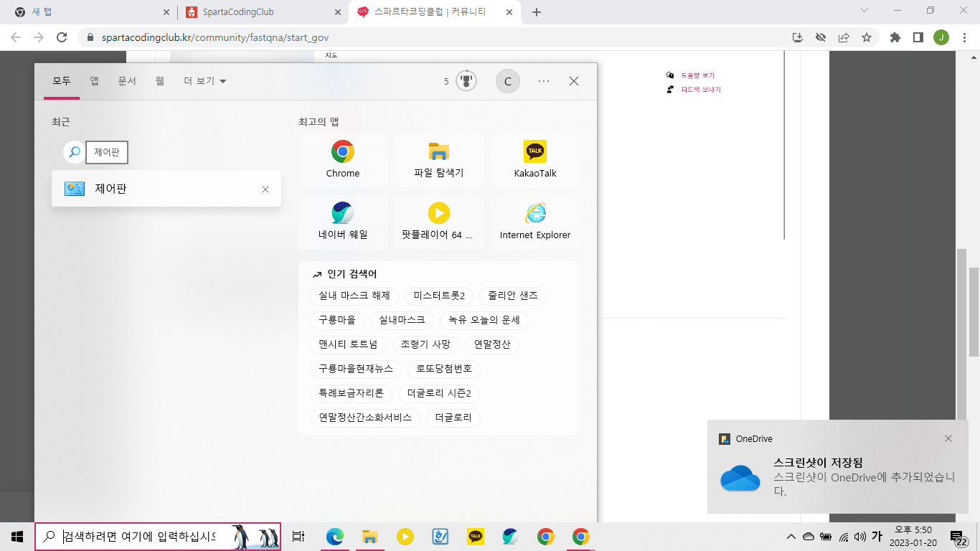Search 더글로리 시즌2 trending term
Screen dimensions: 980x551
tap(439, 393)
